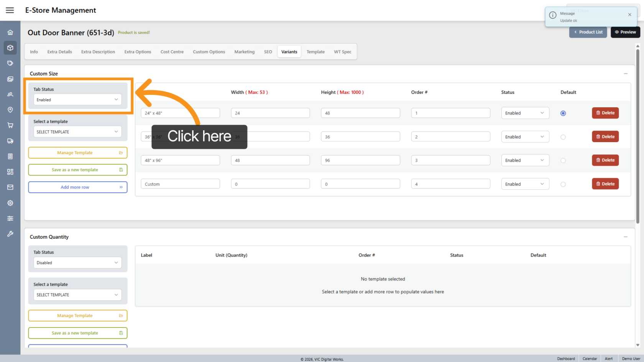This screenshot has width=644, height=362.
Task: Open the hamburger menu
Action: 10,10
